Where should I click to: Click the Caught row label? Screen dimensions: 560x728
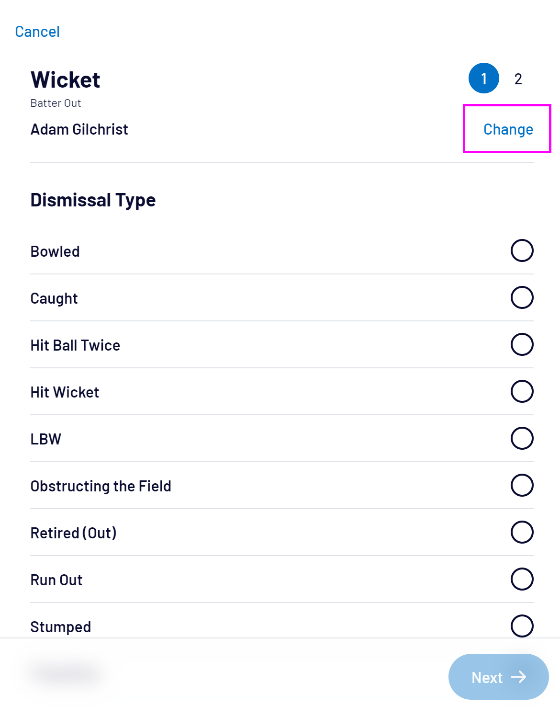tap(54, 298)
